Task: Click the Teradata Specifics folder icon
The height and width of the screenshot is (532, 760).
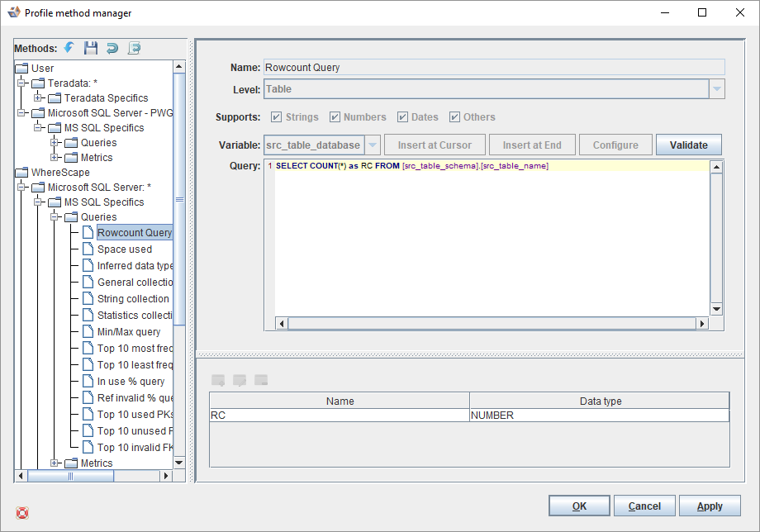Action: pyautogui.click(x=55, y=97)
